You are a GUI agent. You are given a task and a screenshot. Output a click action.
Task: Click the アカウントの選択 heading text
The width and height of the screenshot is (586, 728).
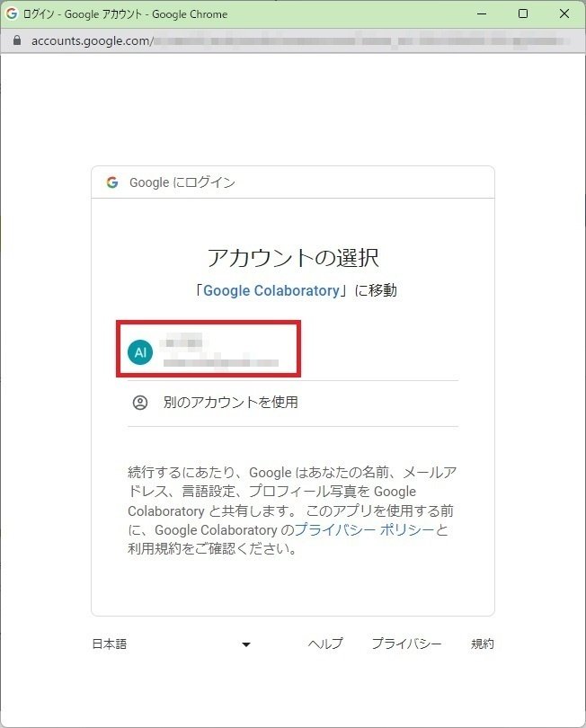292,258
